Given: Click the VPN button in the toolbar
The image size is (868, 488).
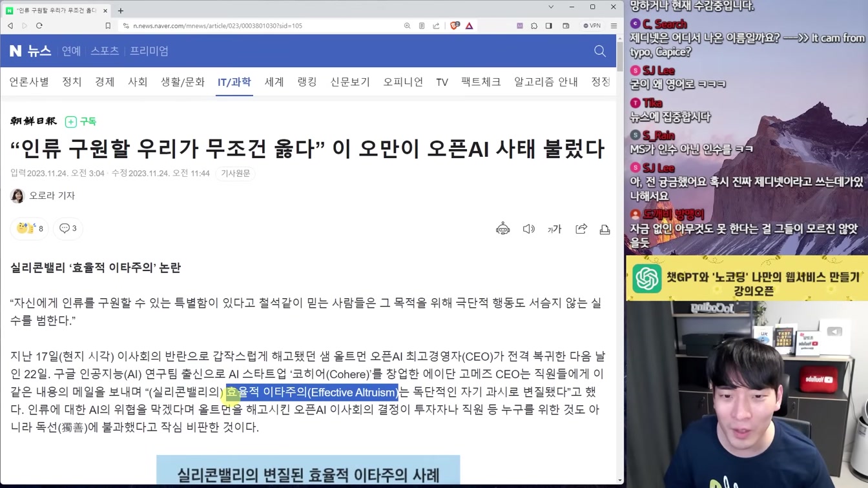Looking at the screenshot, I should (x=592, y=26).
